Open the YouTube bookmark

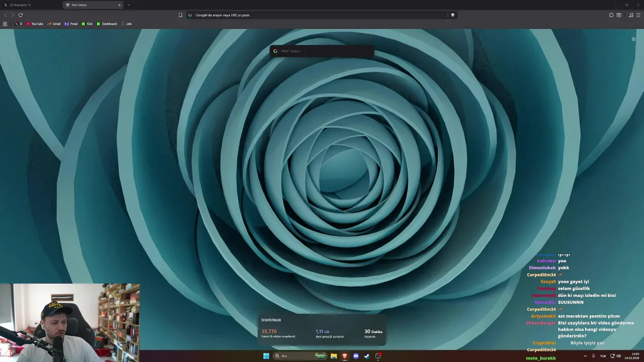(x=35, y=24)
